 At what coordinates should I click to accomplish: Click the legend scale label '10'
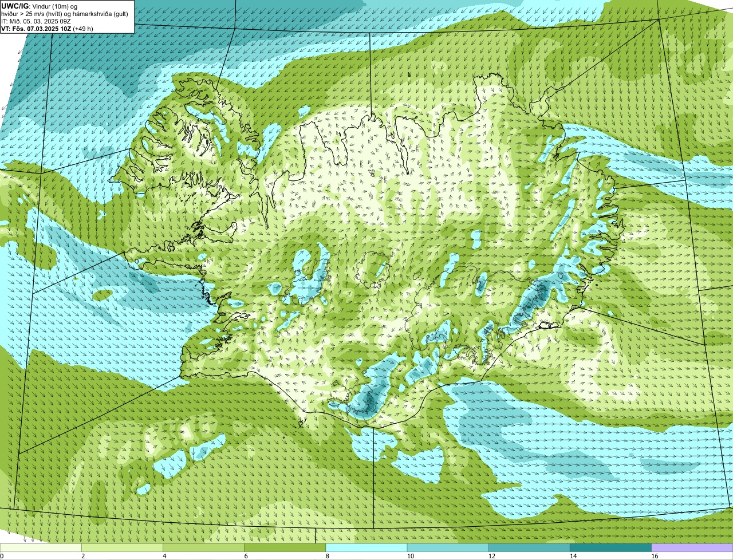[x=410, y=556]
